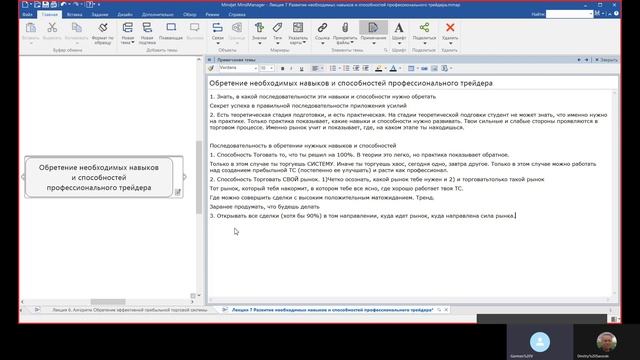
Task: Open the Icons (Значки) markers
Action: click(x=259, y=28)
